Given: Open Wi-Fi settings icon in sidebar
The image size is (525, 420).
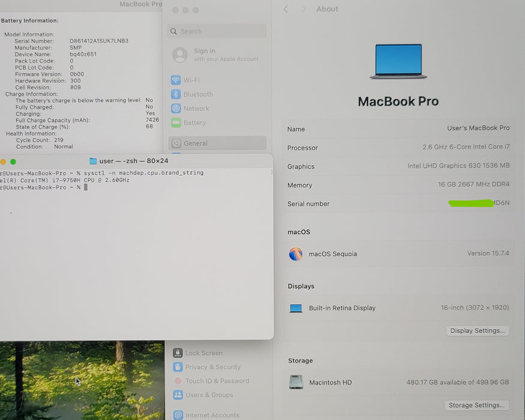Looking at the screenshot, I should [176, 80].
